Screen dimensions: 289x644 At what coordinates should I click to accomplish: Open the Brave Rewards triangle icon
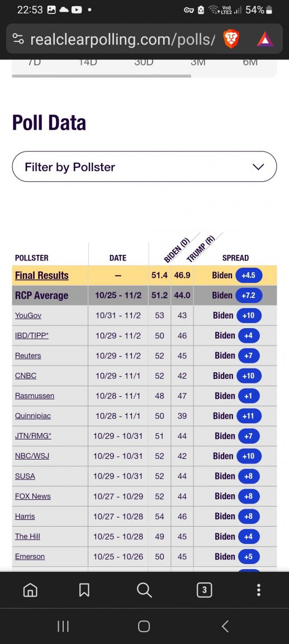[265, 40]
